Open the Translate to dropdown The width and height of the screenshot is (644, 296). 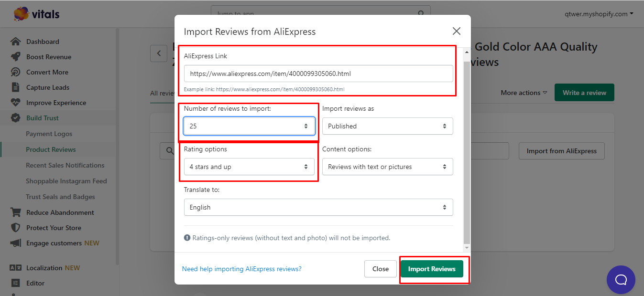coord(318,207)
